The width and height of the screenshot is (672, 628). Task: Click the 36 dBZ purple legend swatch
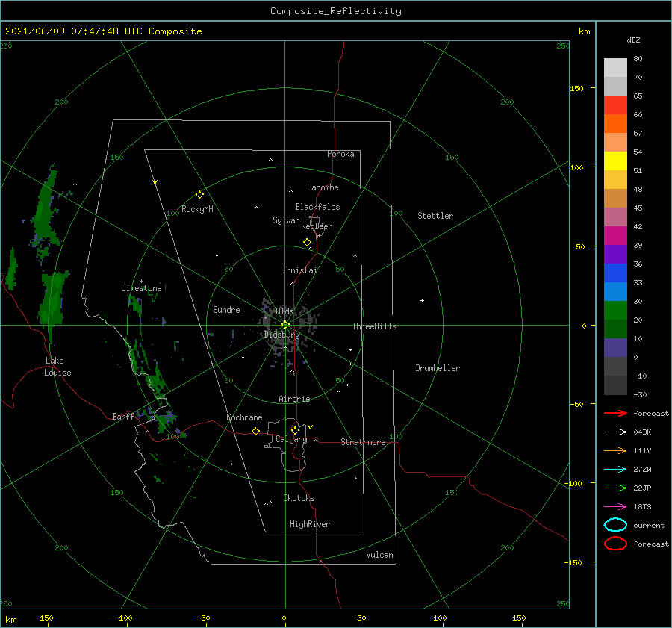click(x=615, y=254)
